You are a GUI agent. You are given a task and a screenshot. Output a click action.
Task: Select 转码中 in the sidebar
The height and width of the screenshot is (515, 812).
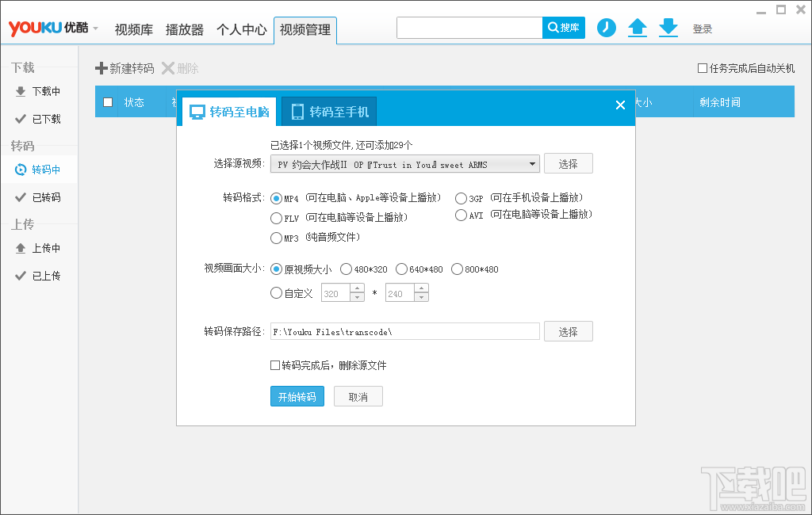(x=40, y=170)
